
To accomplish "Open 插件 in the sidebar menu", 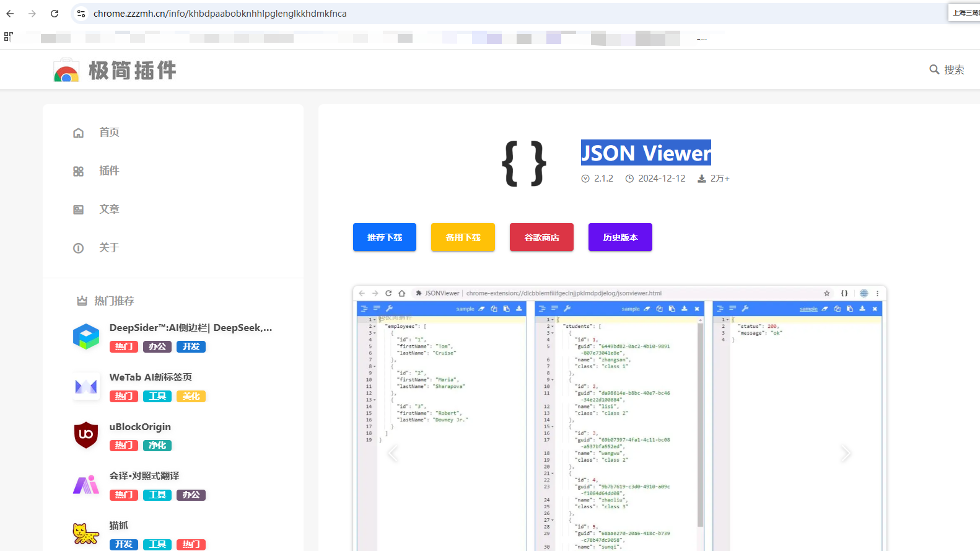I will click(109, 171).
